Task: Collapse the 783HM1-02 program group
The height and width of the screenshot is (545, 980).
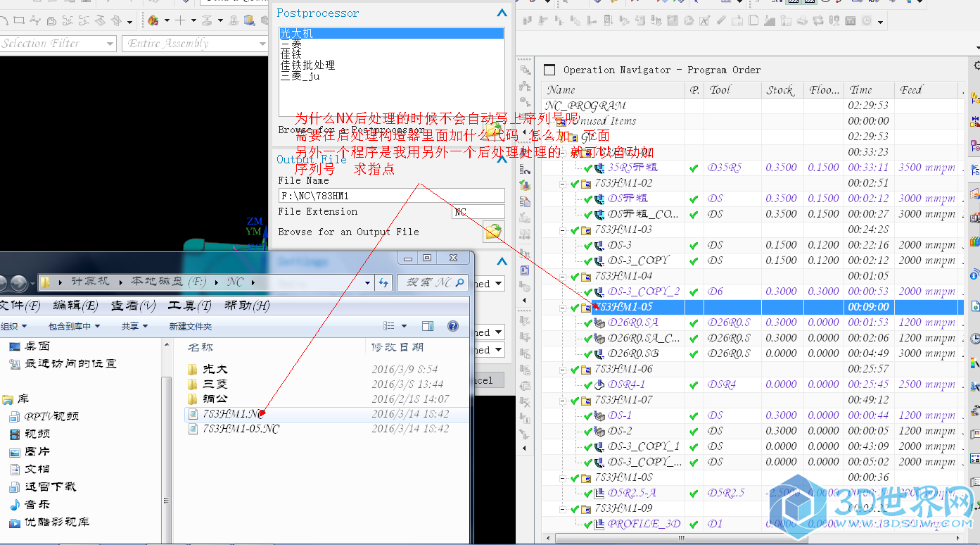Action: [x=564, y=184]
